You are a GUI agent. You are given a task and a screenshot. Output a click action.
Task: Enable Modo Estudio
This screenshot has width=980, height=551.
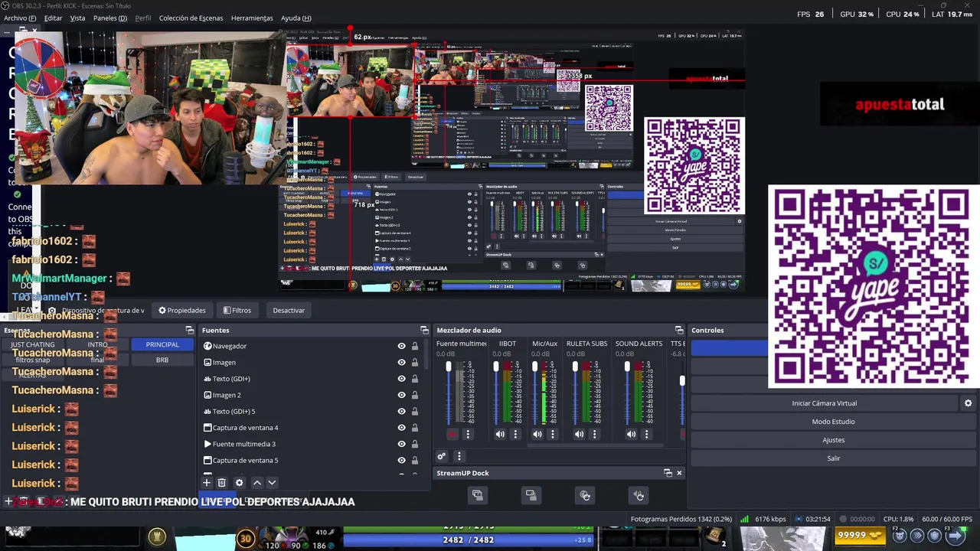point(833,422)
